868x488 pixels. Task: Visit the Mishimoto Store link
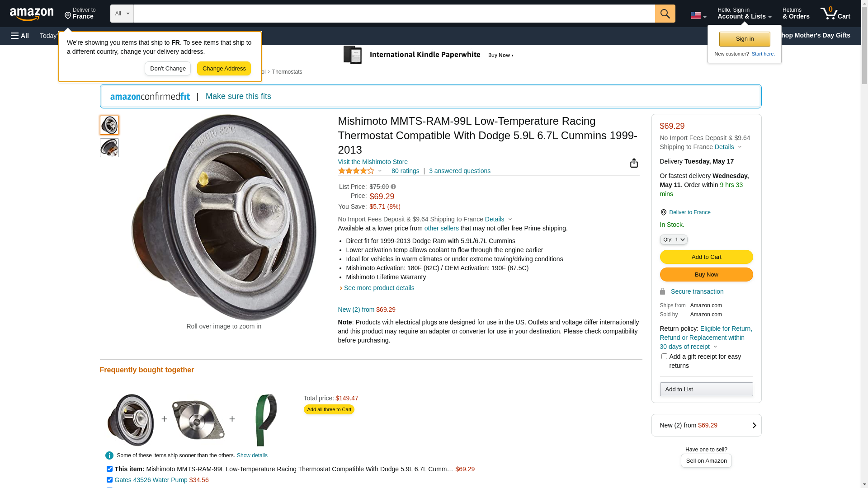pos(373,162)
